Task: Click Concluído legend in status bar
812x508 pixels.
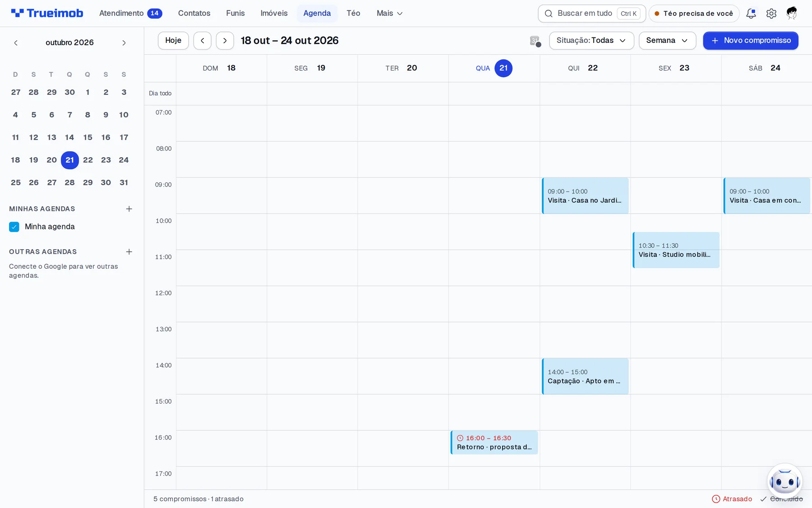Action: (x=781, y=499)
